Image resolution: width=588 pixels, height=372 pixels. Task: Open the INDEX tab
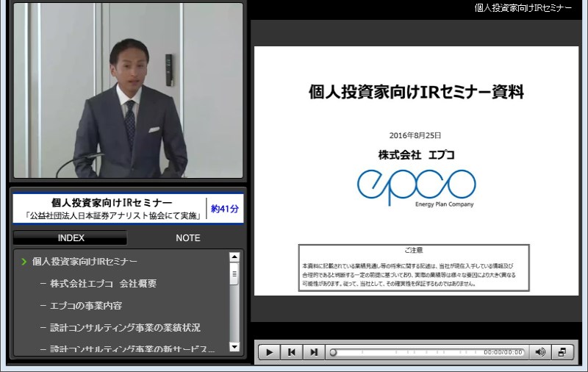tap(71, 237)
